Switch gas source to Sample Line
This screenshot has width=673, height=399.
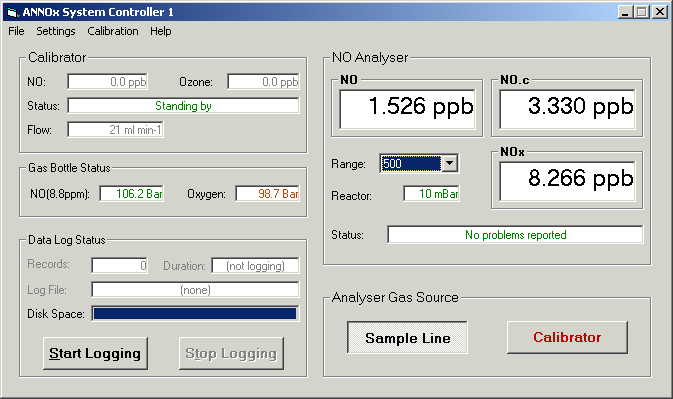tap(407, 338)
